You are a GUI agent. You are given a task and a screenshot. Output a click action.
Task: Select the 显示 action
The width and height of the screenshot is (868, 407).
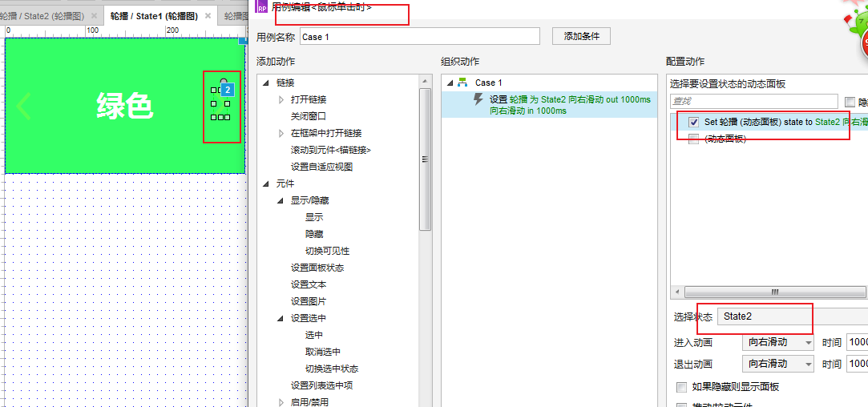click(314, 217)
